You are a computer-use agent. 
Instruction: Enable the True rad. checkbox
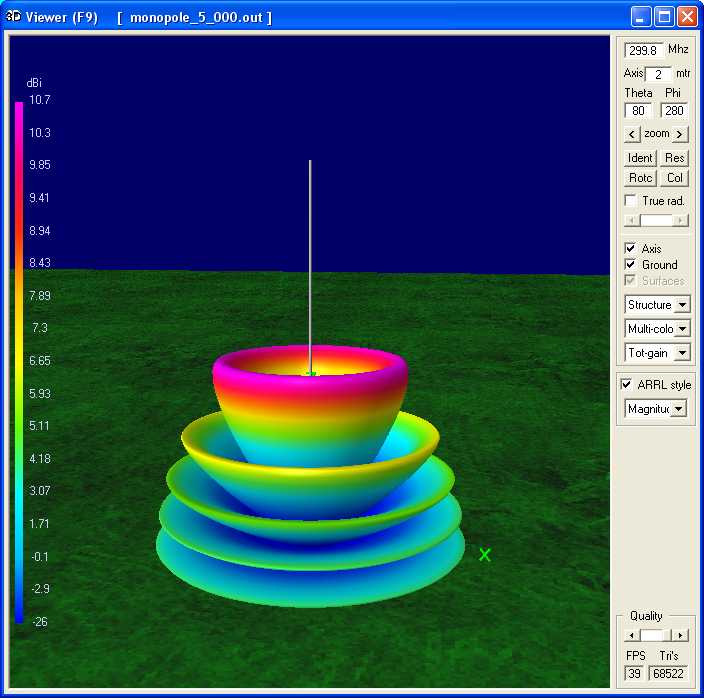click(630, 201)
